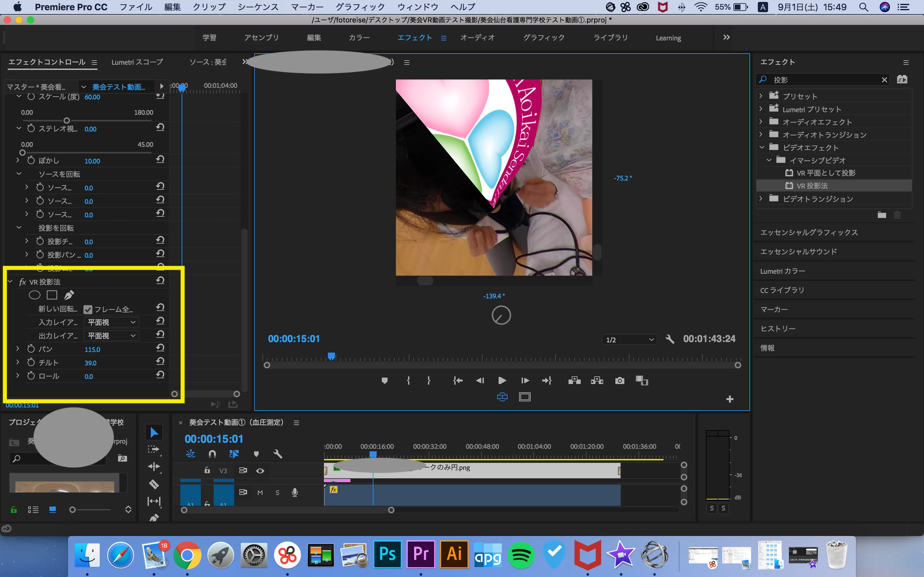
Task: Select the Razor tool in the tools panel
Action: pos(154,484)
